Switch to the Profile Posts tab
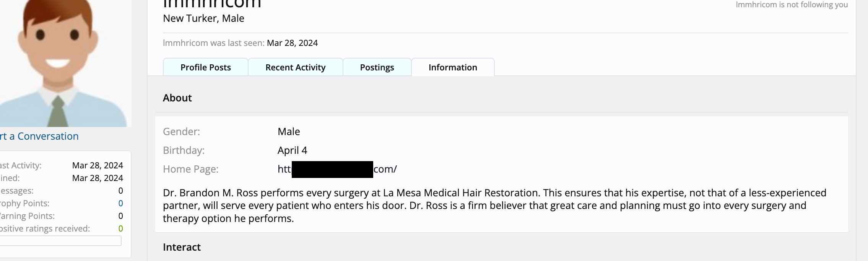The width and height of the screenshot is (868, 261). (x=206, y=67)
